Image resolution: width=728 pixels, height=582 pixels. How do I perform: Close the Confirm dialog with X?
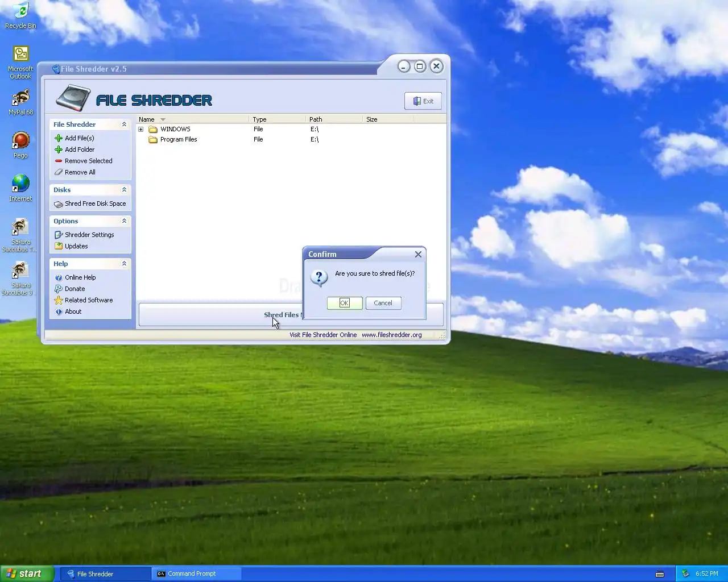point(418,254)
